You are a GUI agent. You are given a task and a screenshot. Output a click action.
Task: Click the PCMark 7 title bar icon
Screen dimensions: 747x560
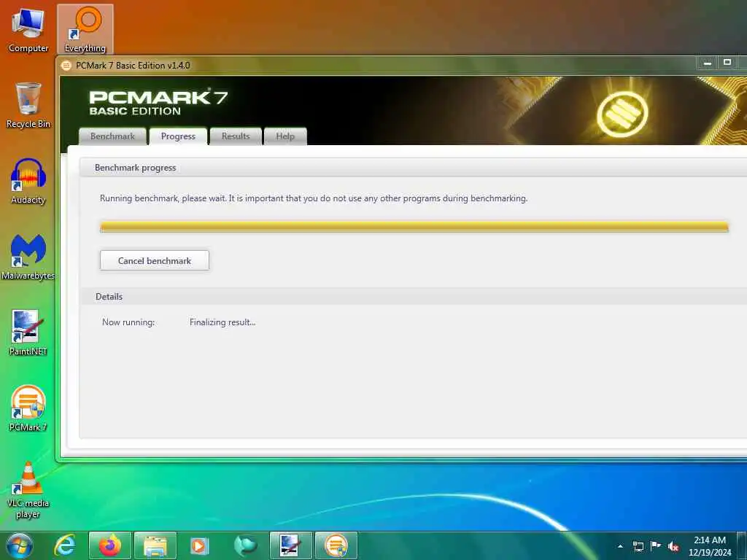click(66, 65)
